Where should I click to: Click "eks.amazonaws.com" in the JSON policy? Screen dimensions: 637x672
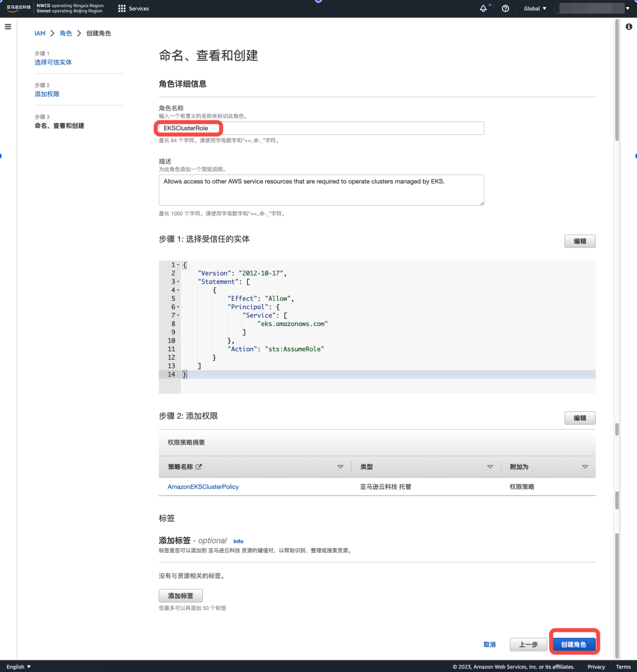(293, 324)
